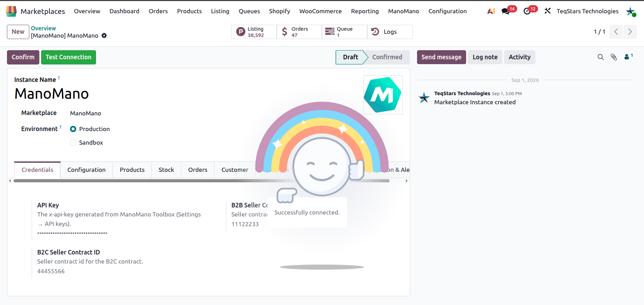The image size is (644, 305).
Task: Click the API Key masked field
Action: [72, 233]
